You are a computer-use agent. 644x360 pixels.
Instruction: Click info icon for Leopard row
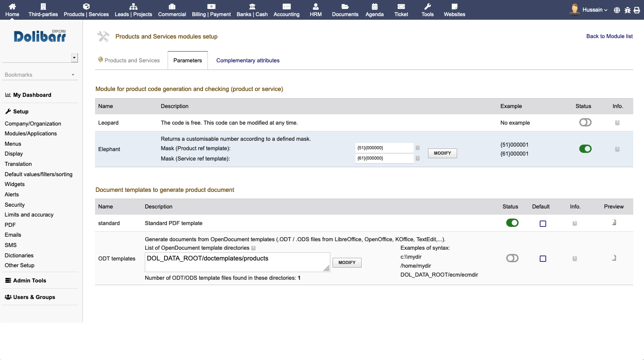pos(617,123)
